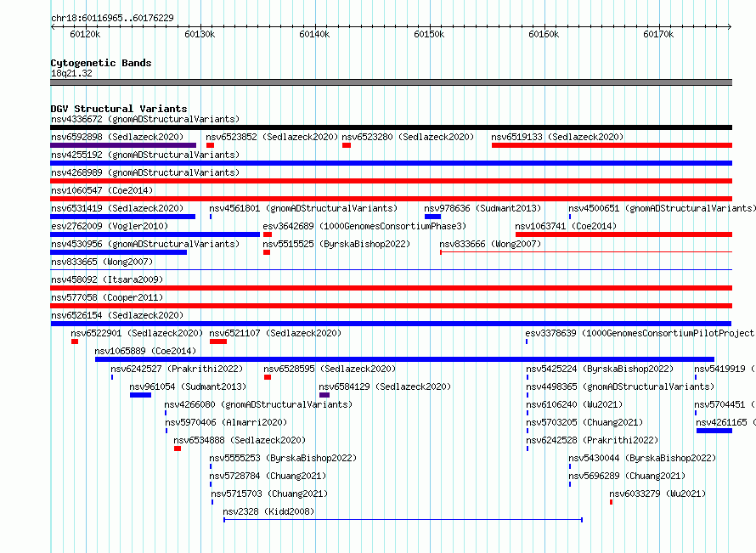
Task: Open variant nsv4530956 (gnomADStructuralVariants)
Action: click(x=145, y=244)
